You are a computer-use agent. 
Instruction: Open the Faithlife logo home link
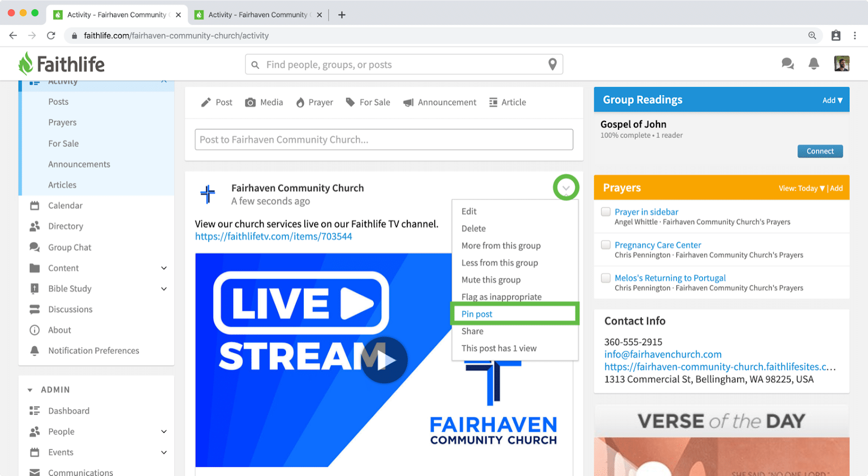(61, 64)
